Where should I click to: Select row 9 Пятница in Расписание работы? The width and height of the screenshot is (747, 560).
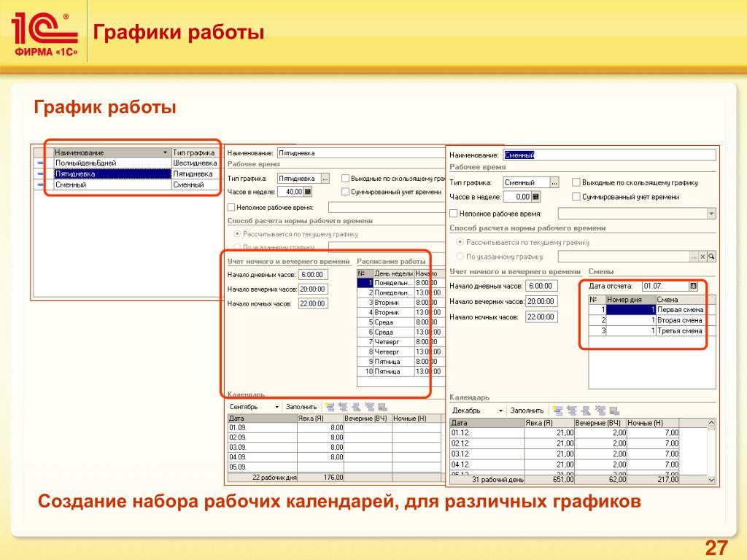pos(401,362)
